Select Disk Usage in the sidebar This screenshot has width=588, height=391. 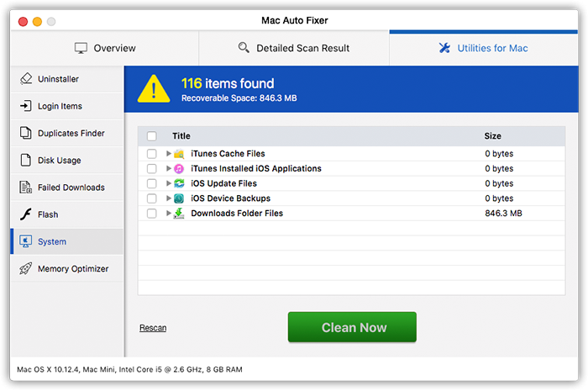[67, 161]
